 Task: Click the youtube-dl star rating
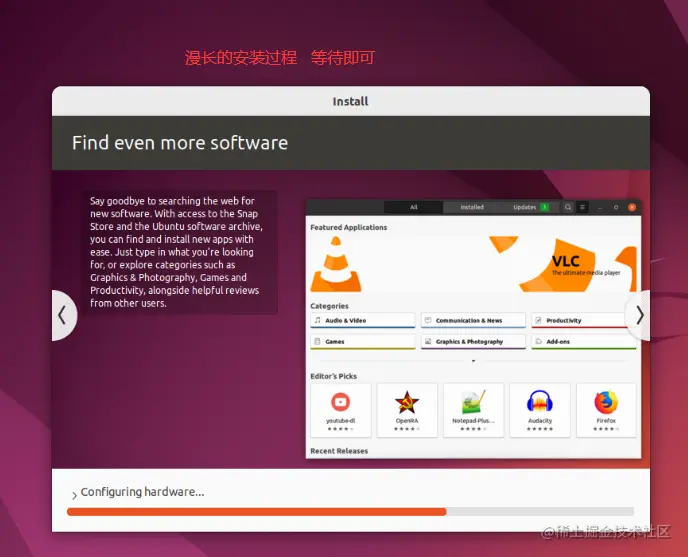(340, 429)
